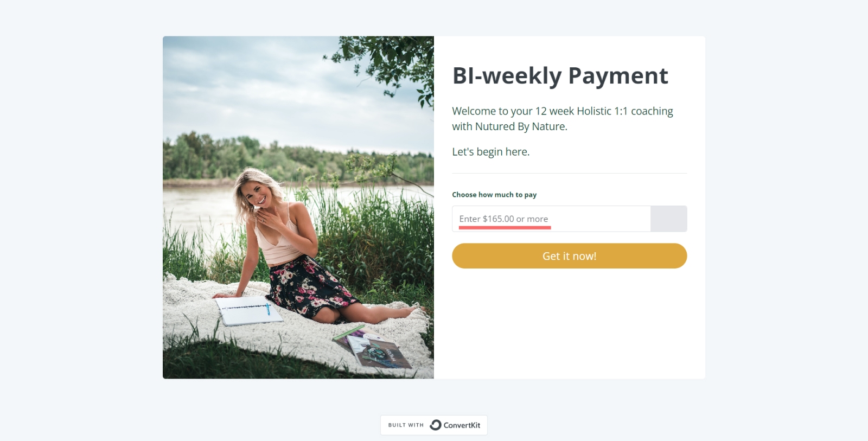Image resolution: width=868 pixels, height=441 pixels.
Task: Click the open spiral notebook on the blanket
Action: (249, 311)
